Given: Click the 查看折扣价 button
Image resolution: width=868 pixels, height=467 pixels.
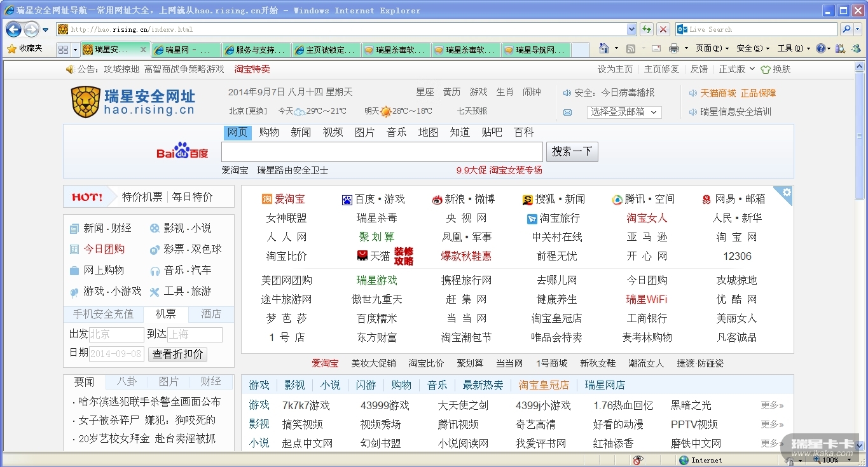Looking at the screenshot, I should (x=178, y=354).
